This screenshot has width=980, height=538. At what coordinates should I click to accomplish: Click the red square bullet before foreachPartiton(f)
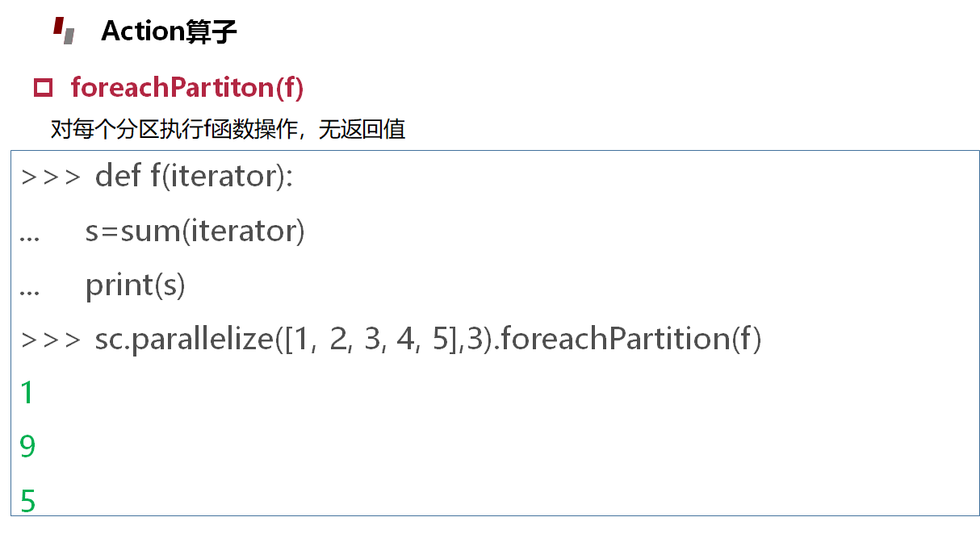tap(43, 87)
